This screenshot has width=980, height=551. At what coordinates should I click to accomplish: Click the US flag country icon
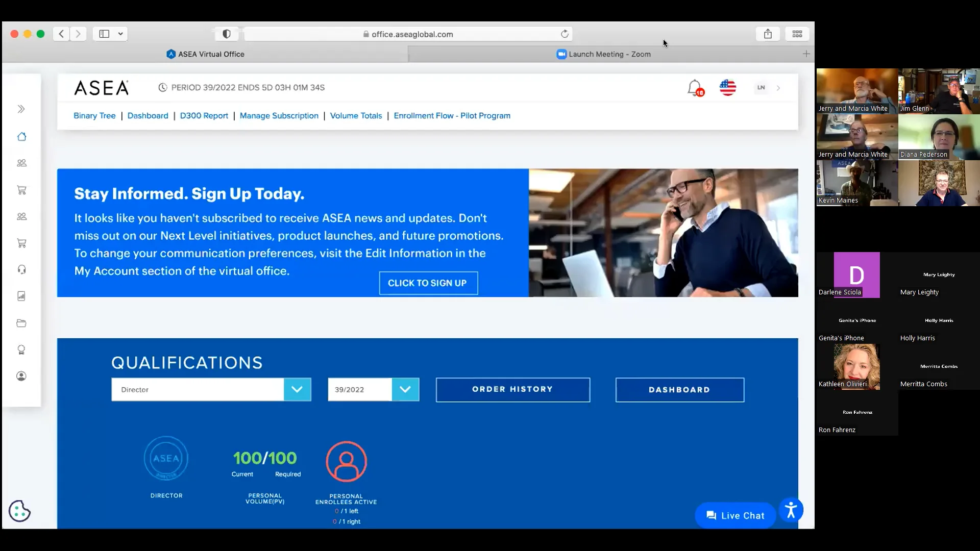(727, 88)
